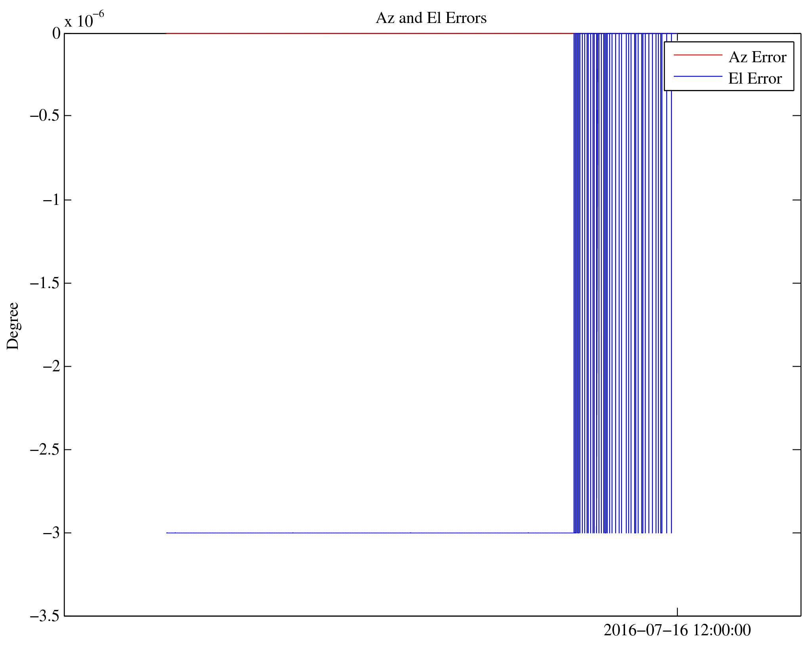Click the x-axis date label 2016-07-16 12:00:00
Screen dimensions: 812x667
[x=677, y=630]
